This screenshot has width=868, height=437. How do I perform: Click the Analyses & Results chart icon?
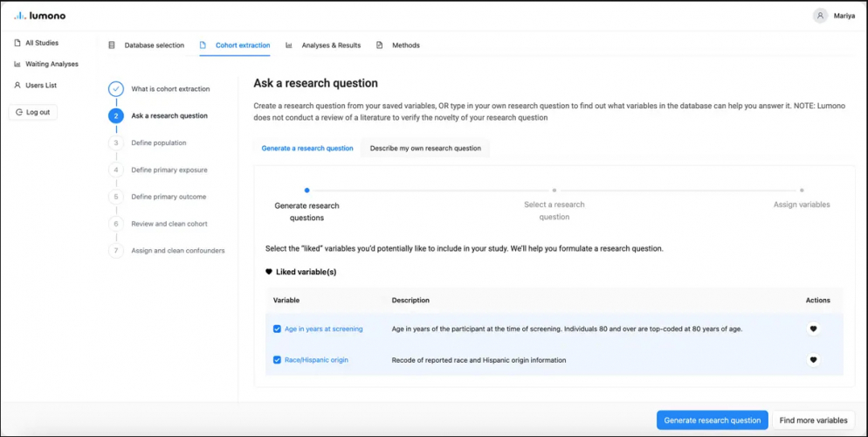[x=289, y=45]
